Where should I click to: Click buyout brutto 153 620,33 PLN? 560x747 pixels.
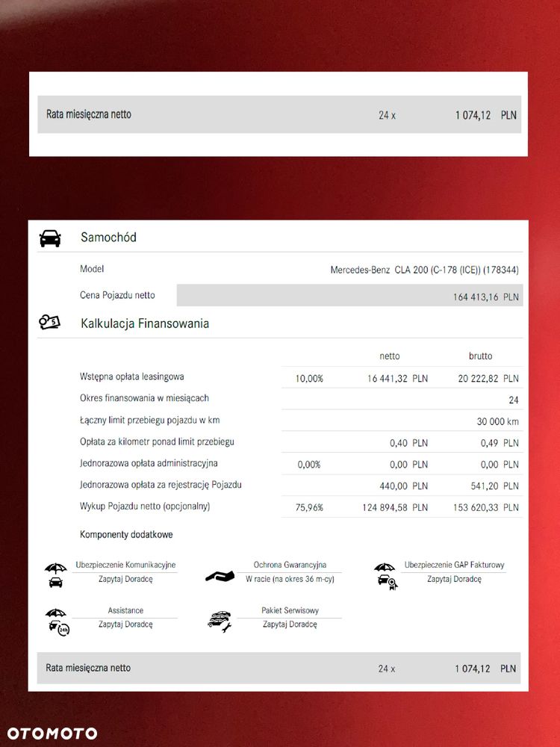point(486,508)
